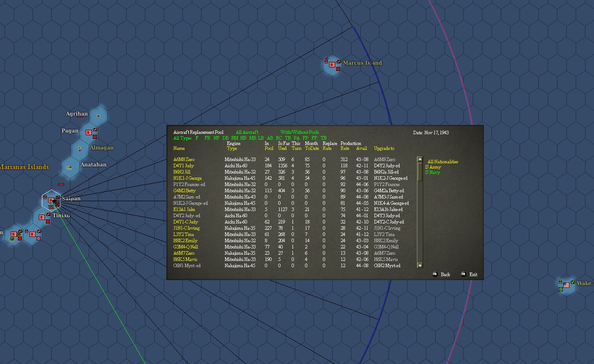The image size is (594, 364).
Task: Select the Anatahan island marker
Action: click(69, 168)
